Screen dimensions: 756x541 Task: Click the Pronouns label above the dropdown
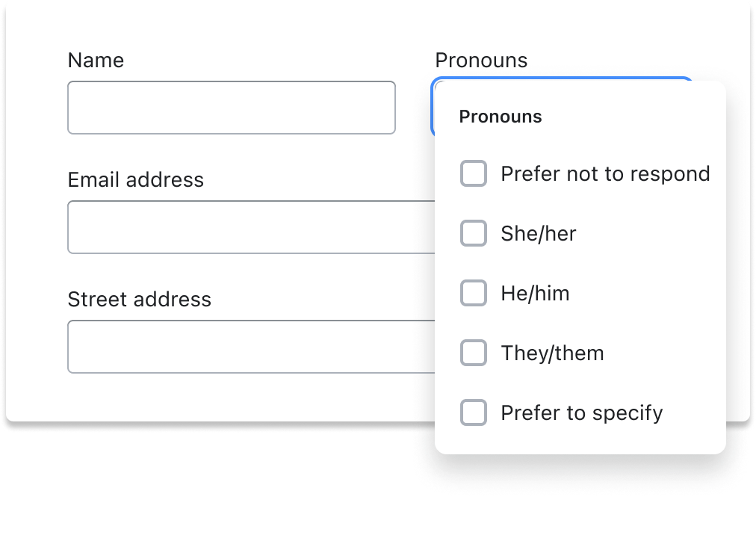point(481,61)
